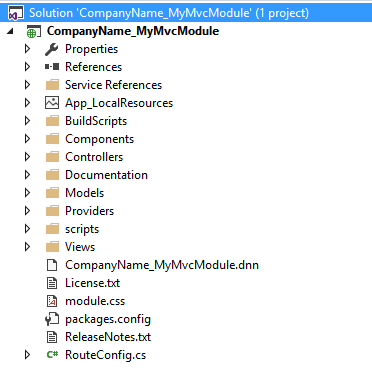372x375 pixels.
Task: Expand the RouteConfig.cs node
Action: click(x=27, y=355)
